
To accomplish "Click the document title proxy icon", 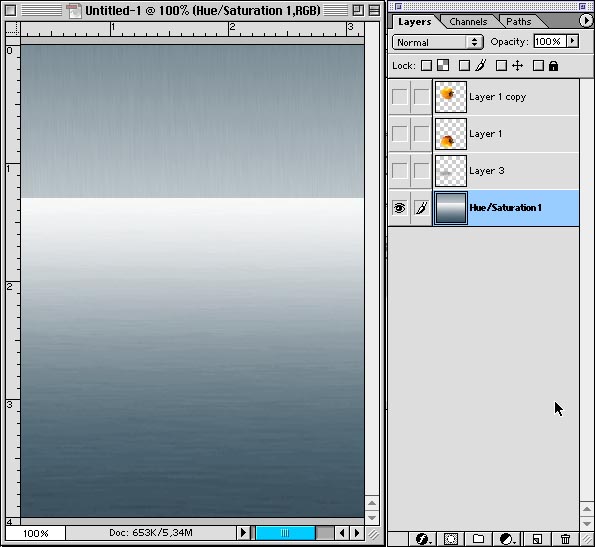I will click(x=74, y=11).
